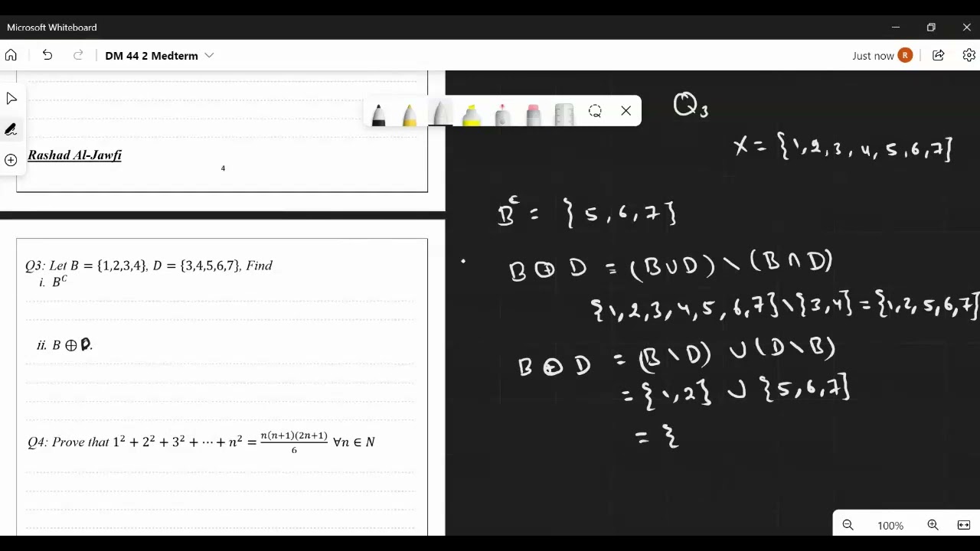Click the Rashad Al-Jawfi name text
The image size is (980, 551).
[x=74, y=155]
